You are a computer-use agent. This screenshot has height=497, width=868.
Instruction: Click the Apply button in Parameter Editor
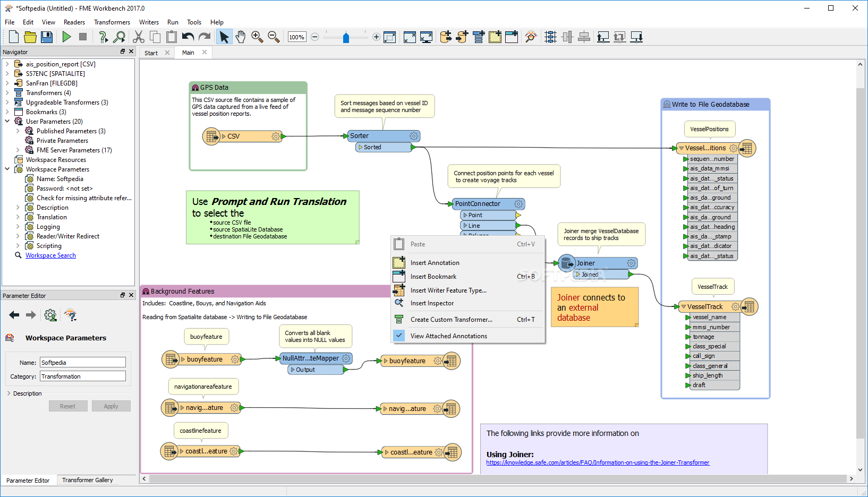click(x=111, y=406)
